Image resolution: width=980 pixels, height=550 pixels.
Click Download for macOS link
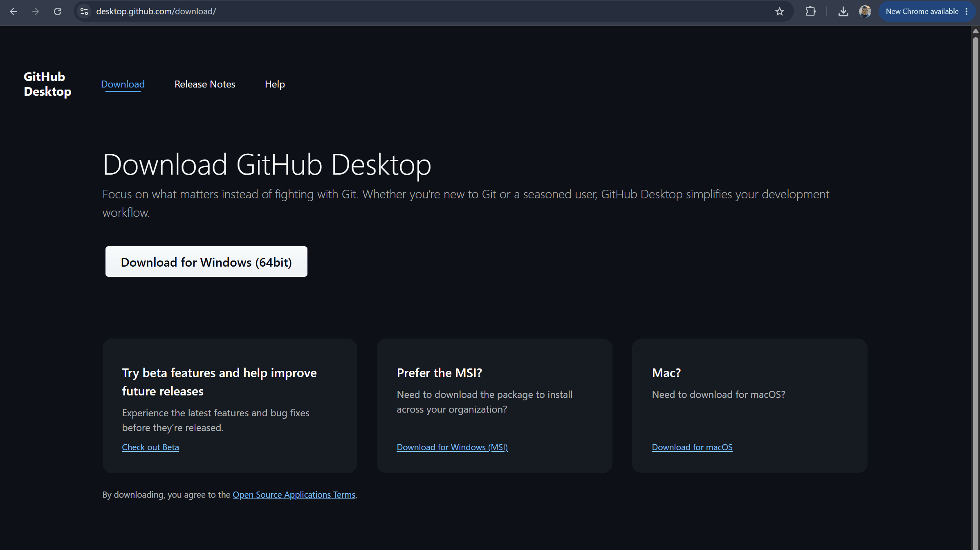692,447
